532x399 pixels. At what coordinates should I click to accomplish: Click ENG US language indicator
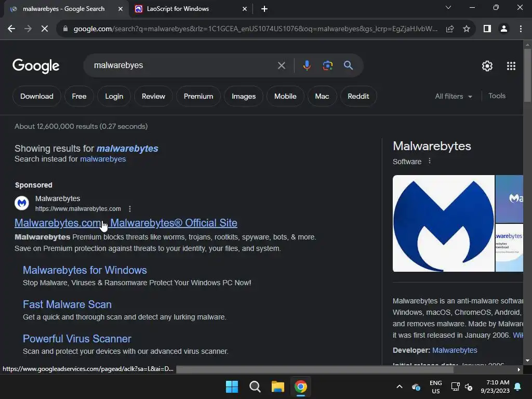pyautogui.click(x=436, y=387)
